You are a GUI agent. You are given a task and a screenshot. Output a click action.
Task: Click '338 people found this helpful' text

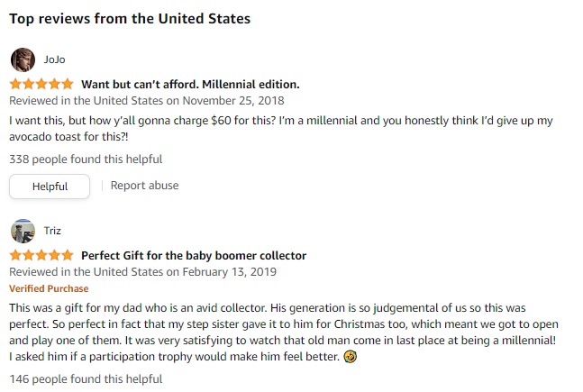(86, 160)
